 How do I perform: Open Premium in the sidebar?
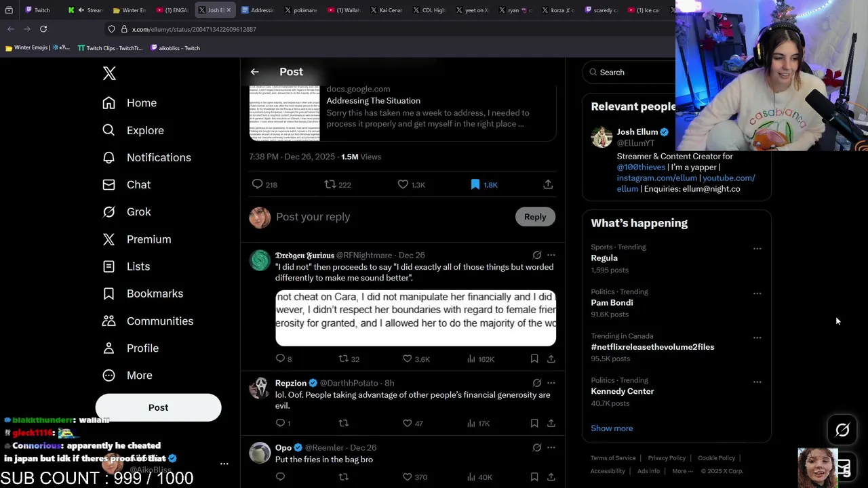tap(136, 239)
